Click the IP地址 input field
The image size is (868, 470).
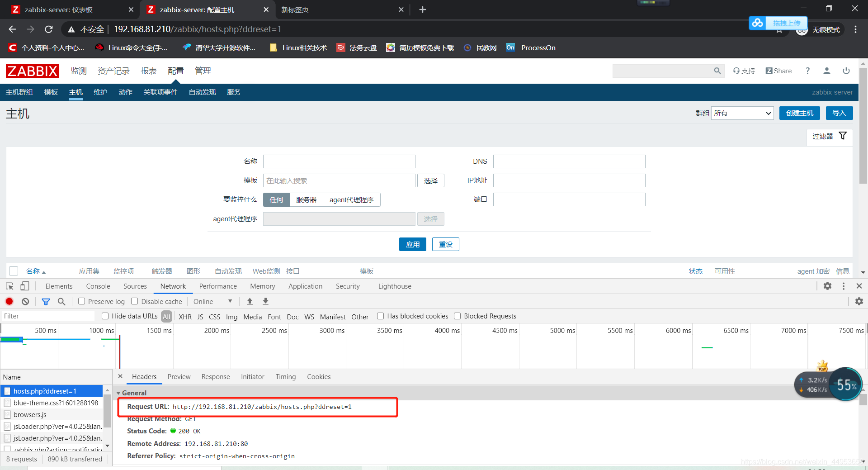pos(569,180)
